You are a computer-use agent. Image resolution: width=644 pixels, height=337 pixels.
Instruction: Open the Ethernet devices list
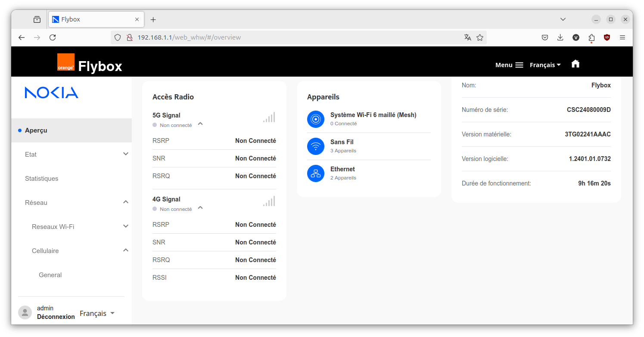pos(369,173)
